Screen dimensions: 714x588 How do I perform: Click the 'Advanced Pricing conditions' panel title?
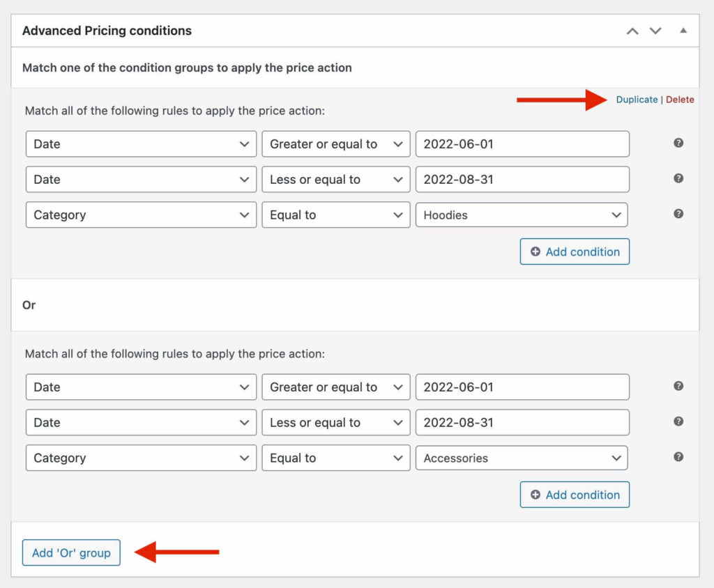[107, 31]
